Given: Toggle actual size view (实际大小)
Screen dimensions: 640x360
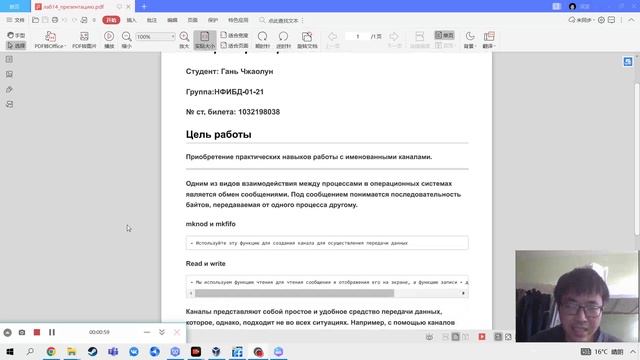Looking at the screenshot, I should [205, 40].
